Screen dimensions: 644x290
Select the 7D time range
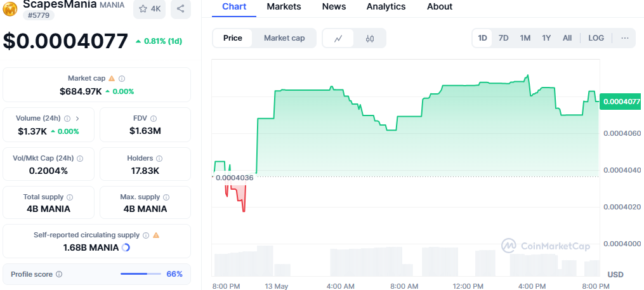pyautogui.click(x=504, y=38)
